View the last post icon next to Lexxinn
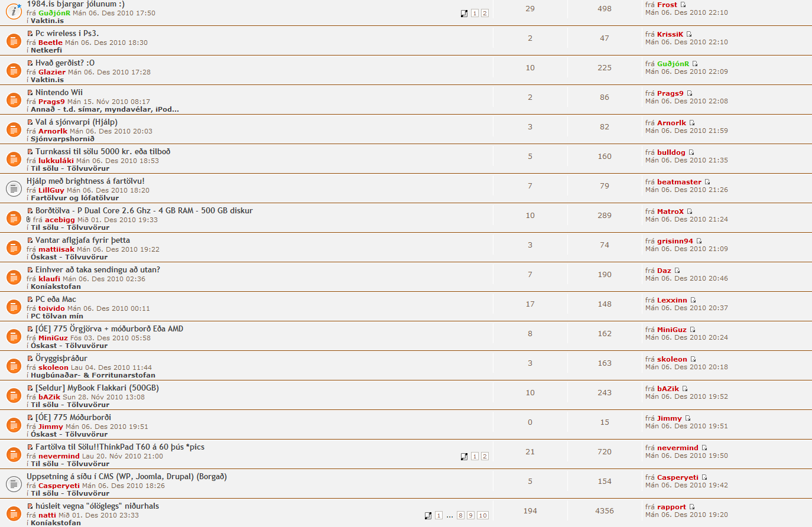The height and width of the screenshot is (527, 812). [693, 300]
